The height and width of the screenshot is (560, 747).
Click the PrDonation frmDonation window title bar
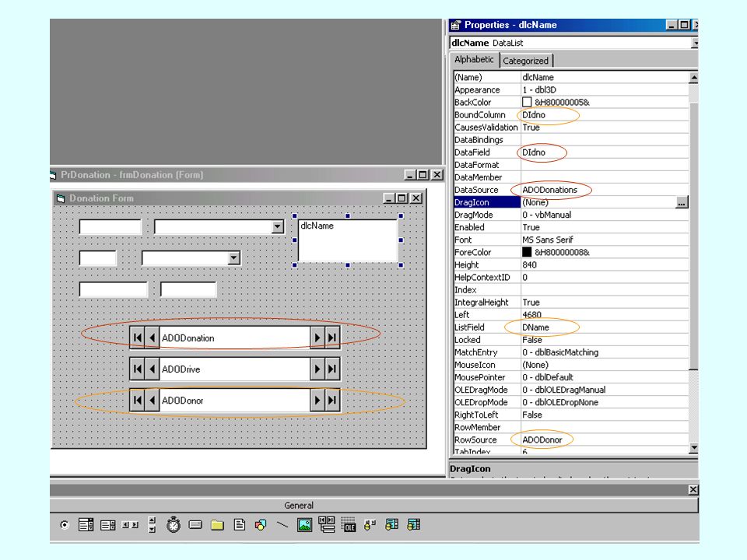coord(247,175)
